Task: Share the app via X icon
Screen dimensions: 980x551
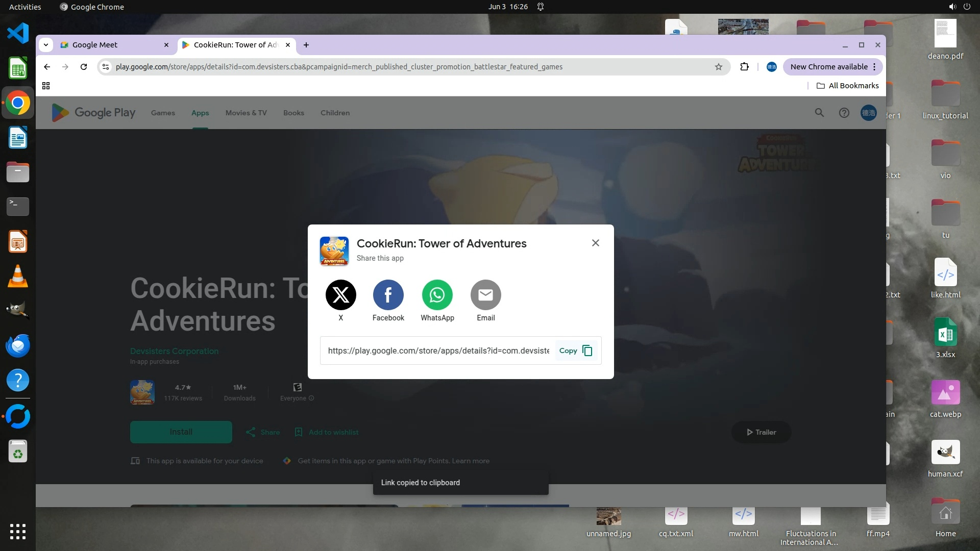Action: point(340,295)
